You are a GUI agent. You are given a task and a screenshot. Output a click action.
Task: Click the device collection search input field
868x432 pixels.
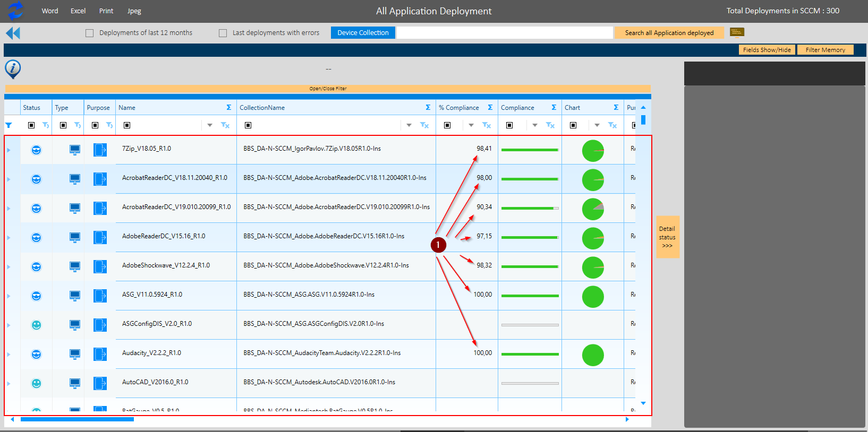click(x=505, y=32)
